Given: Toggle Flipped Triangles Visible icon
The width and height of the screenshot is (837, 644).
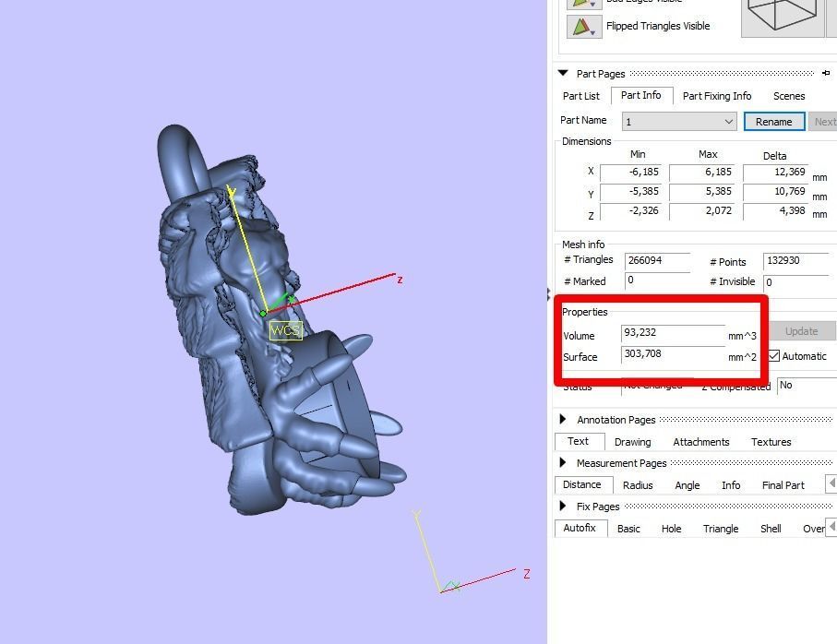Looking at the screenshot, I should [x=583, y=26].
